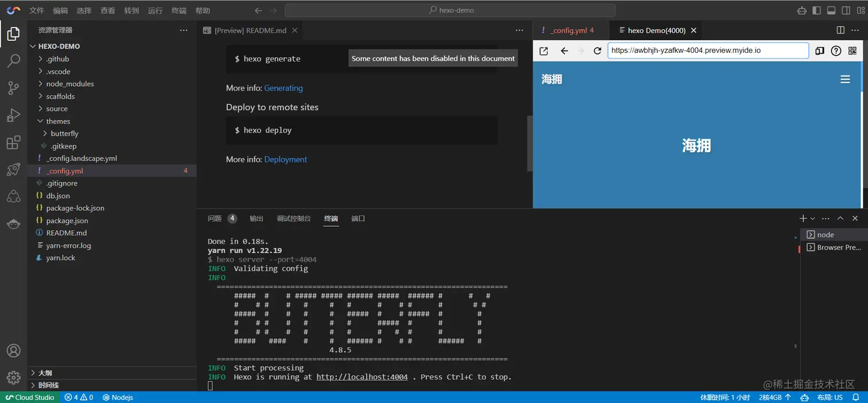Customize layout icon in title bar

click(860, 10)
